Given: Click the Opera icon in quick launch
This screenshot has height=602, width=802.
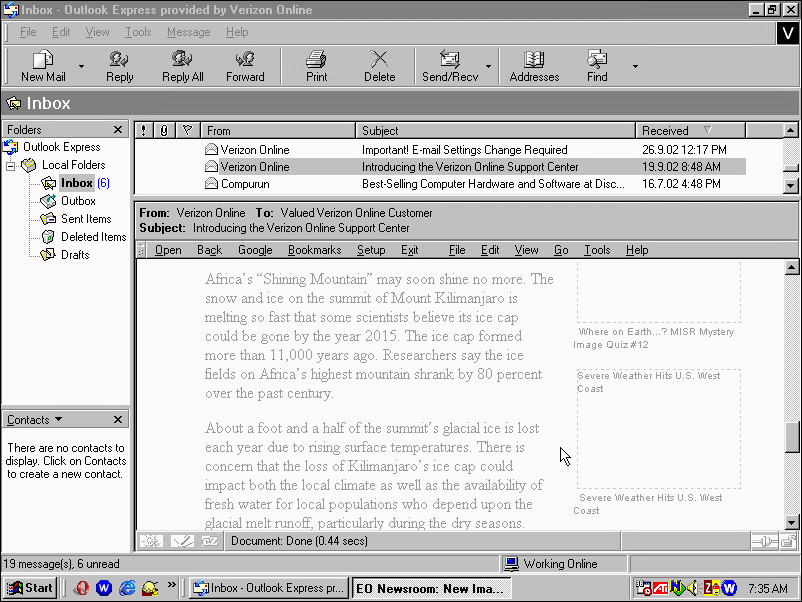Looking at the screenshot, I should [x=80, y=588].
